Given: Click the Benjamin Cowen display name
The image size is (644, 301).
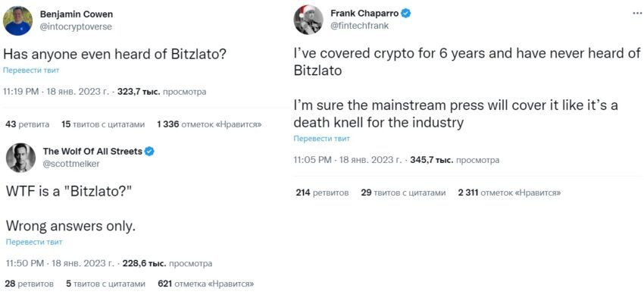Looking at the screenshot, I should (x=77, y=14).
